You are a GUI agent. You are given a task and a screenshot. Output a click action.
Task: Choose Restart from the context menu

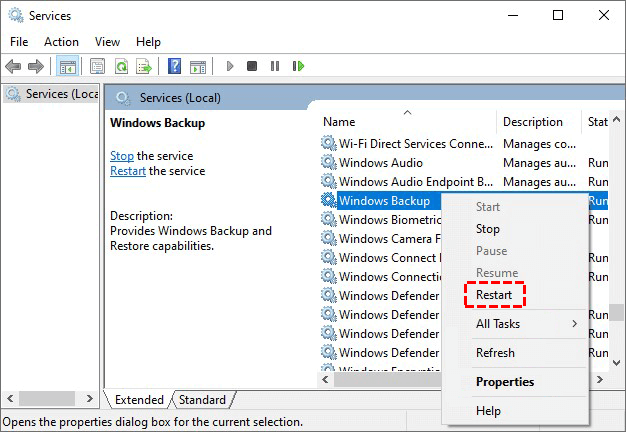point(494,295)
